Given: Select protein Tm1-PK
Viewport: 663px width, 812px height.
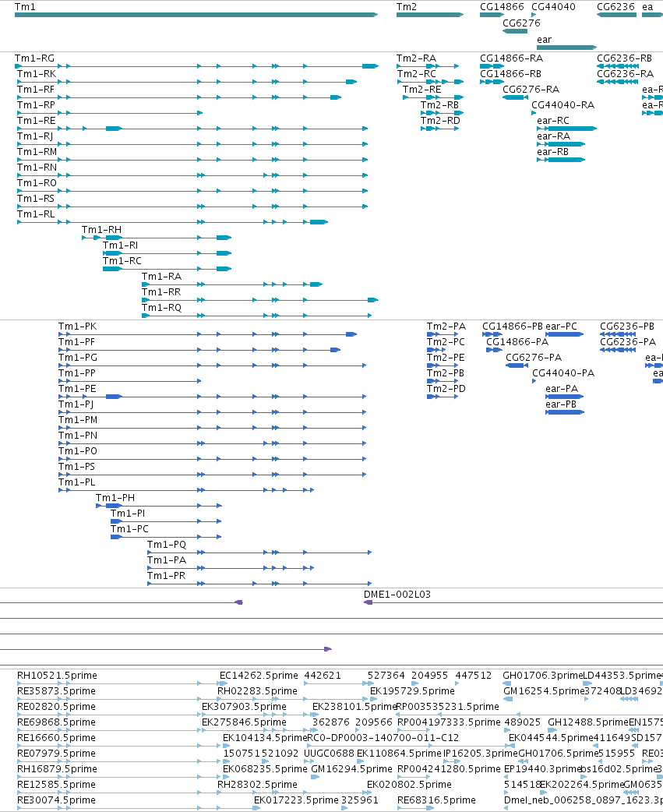Looking at the screenshot, I should [x=207, y=334].
